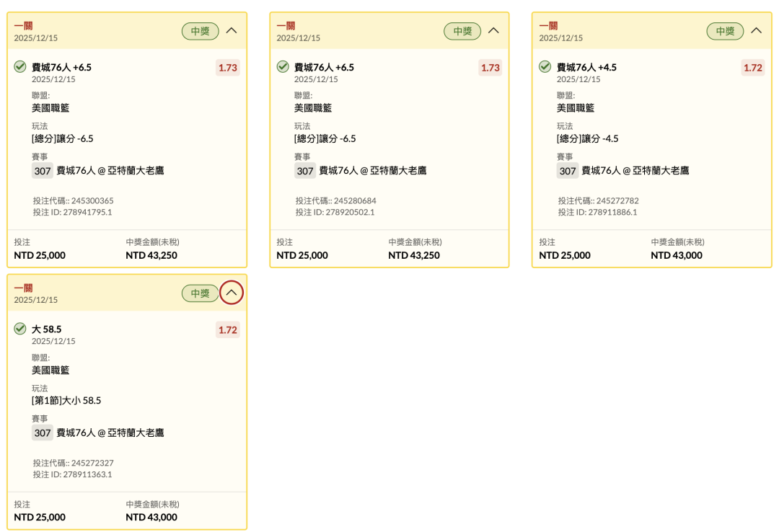Image resolution: width=779 pixels, height=532 pixels.
Task: Collapse card with bet code 245300365
Action: 231,31
